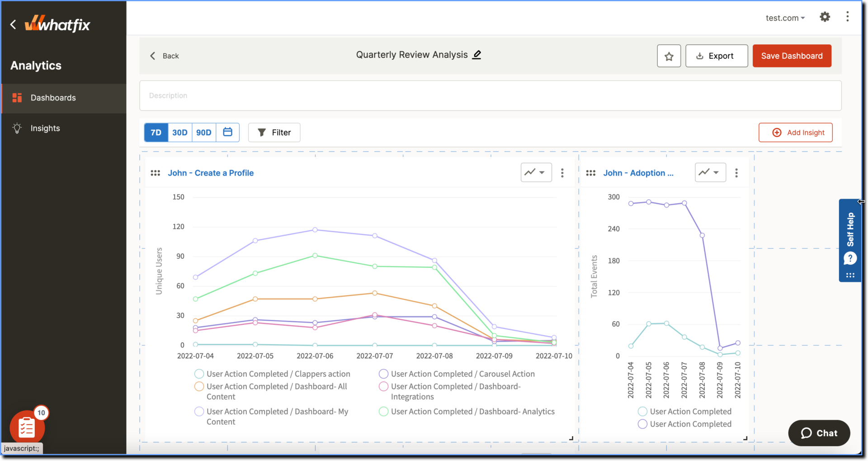Open the test.com account dropdown

point(785,18)
